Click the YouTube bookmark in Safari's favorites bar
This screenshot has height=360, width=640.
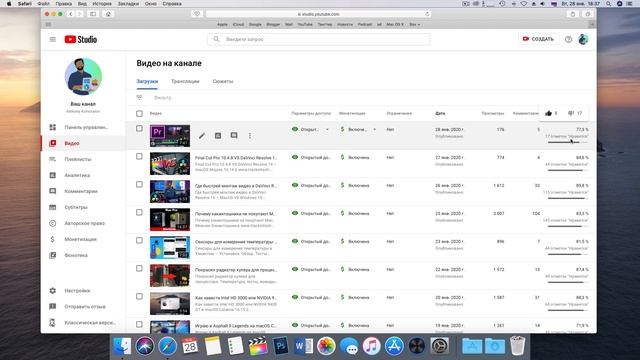tap(304, 24)
